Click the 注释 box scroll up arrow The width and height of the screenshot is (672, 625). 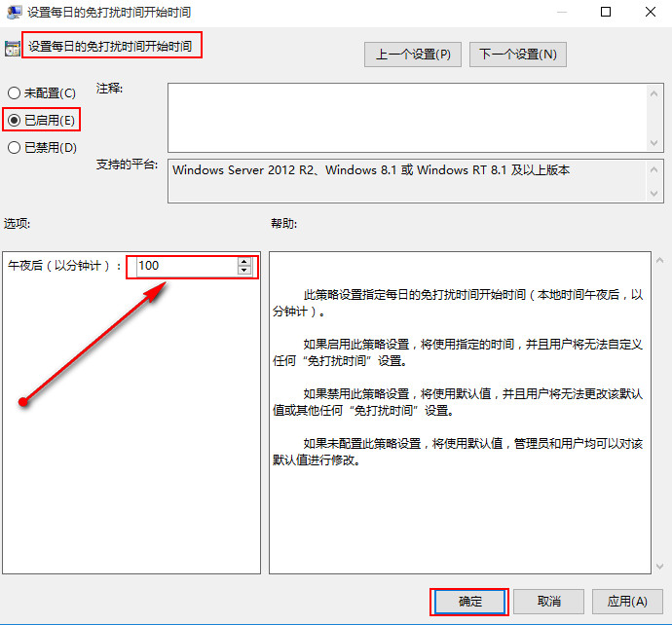(x=656, y=92)
